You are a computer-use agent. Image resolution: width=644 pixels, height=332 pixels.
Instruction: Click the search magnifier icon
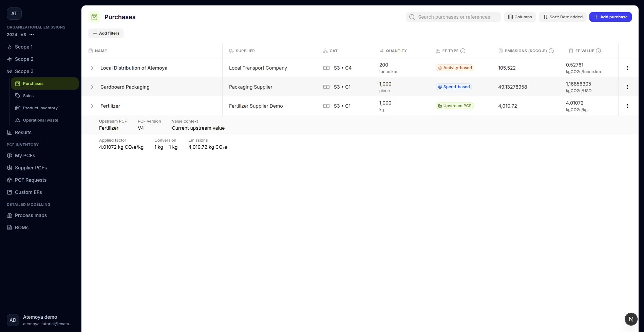(x=412, y=17)
